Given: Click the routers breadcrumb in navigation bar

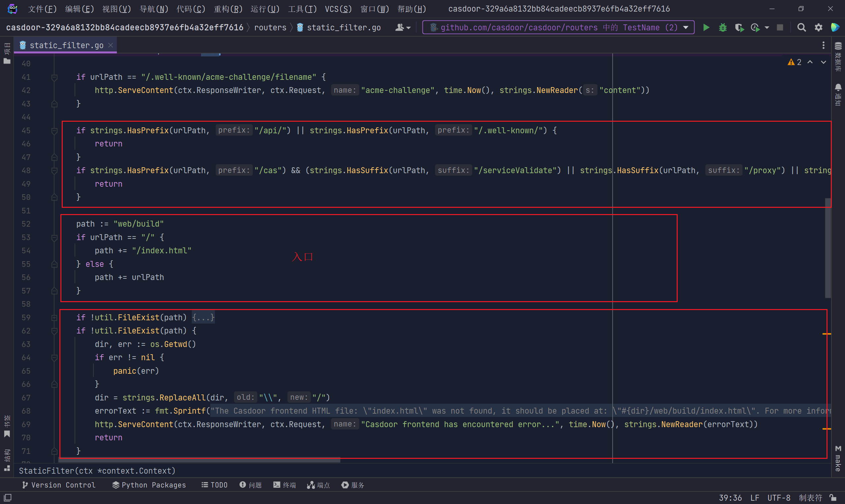Looking at the screenshot, I should tap(270, 27).
